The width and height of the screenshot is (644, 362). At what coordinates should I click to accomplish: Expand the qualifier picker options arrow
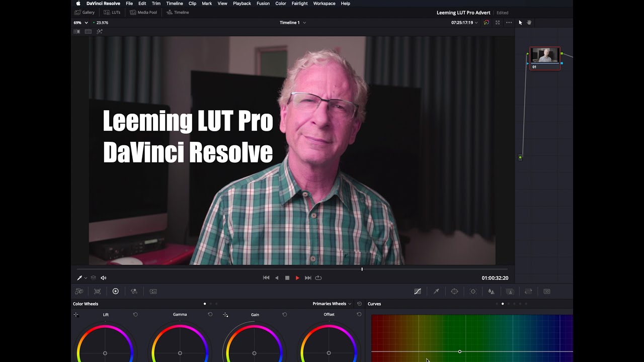pyautogui.click(x=86, y=278)
